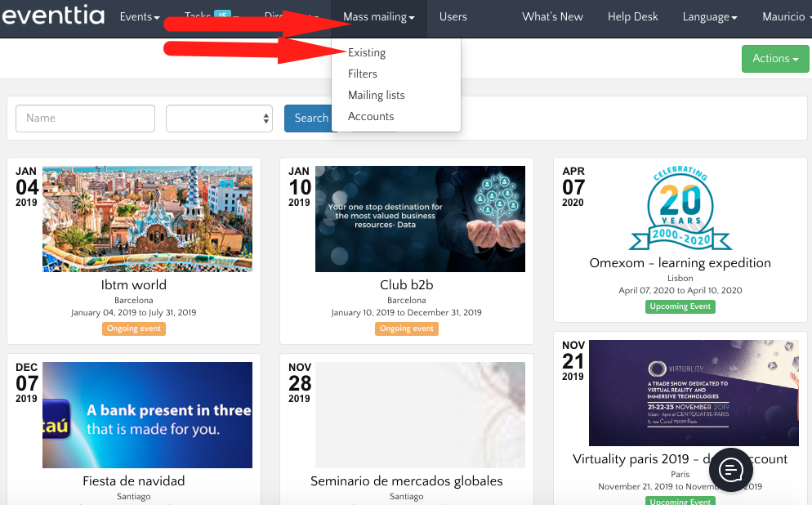Click the Name search input field
Viewport: 812px width, 505px height.
85,118
